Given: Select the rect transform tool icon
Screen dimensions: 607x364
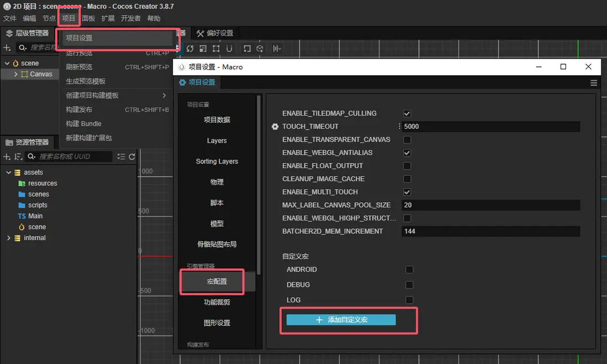Looking at the screenshot, I should (x=216, y=49).
